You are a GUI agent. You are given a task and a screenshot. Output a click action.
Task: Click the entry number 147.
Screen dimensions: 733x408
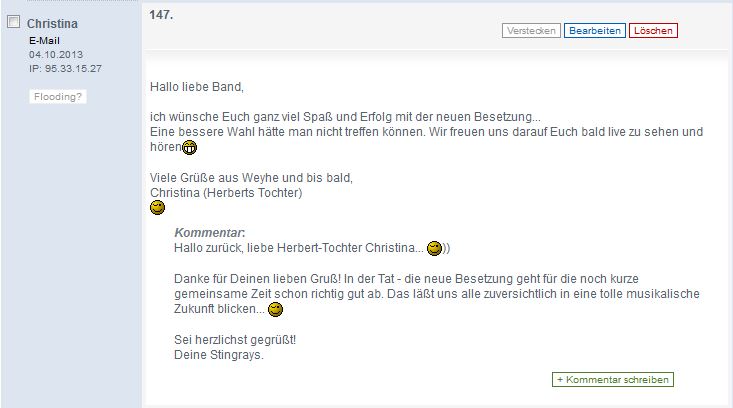click(x=161, y=15)
